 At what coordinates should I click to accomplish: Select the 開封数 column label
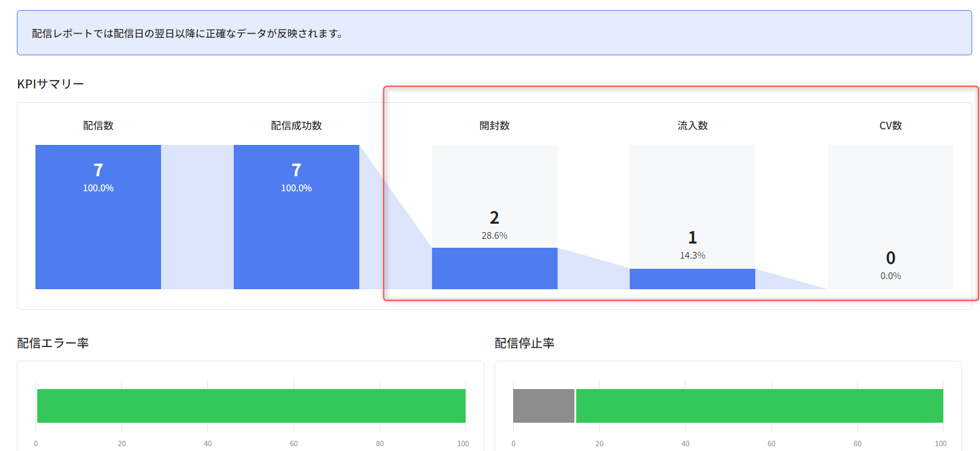click(x=495, y=126)
